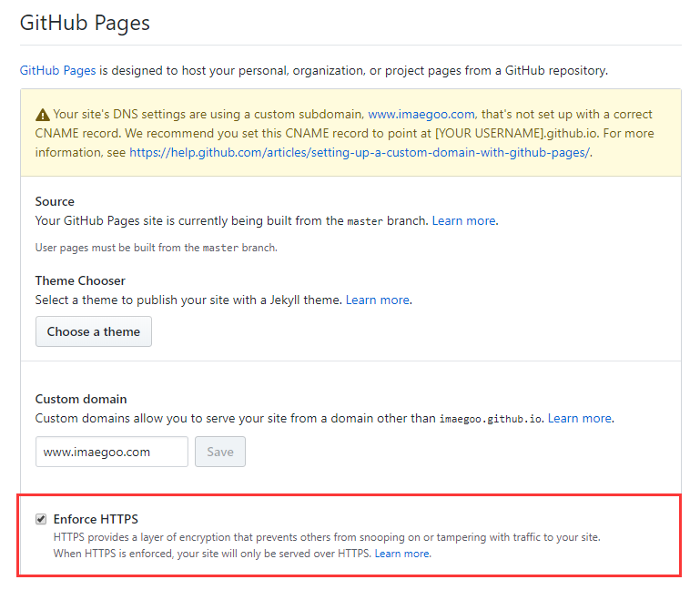Screen dimensions: 700x590
Task: Click the GitHub Pages heading
Action: [x=85, y=23]
